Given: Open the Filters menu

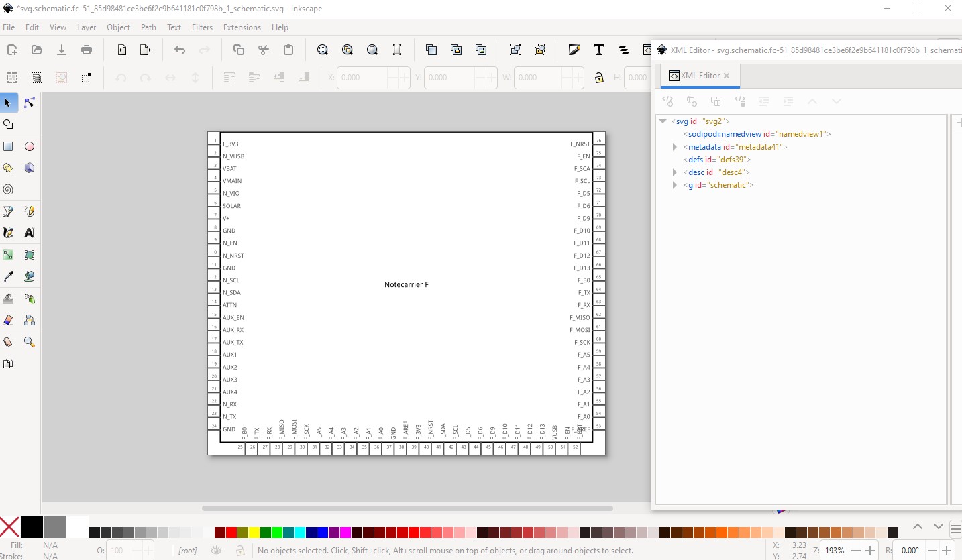Looking at the screenshot, I should [202, 27].
